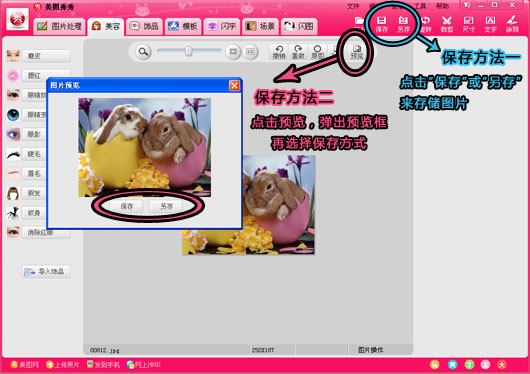Screen dimensions: 530x374
Task: Click 另存 button in preview dialog
Action: tap(166, 206)
